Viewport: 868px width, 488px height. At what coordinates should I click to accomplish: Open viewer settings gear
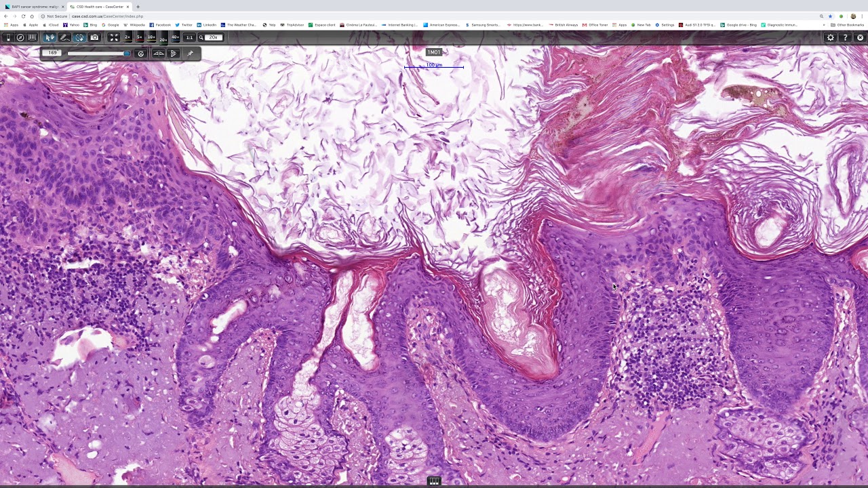[830, 37]
